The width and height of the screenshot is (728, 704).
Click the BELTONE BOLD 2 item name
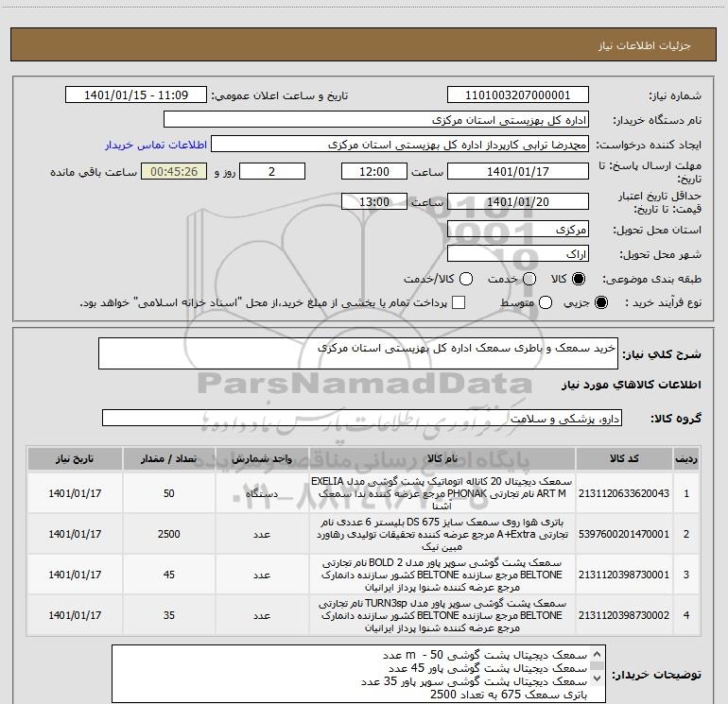[x=442, y=575]
